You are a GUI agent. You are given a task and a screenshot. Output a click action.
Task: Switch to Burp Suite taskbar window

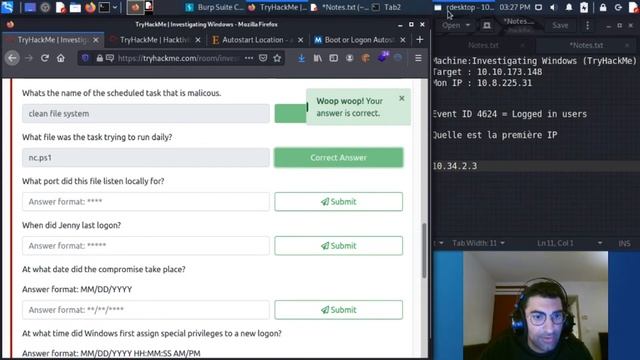point(214,7)
